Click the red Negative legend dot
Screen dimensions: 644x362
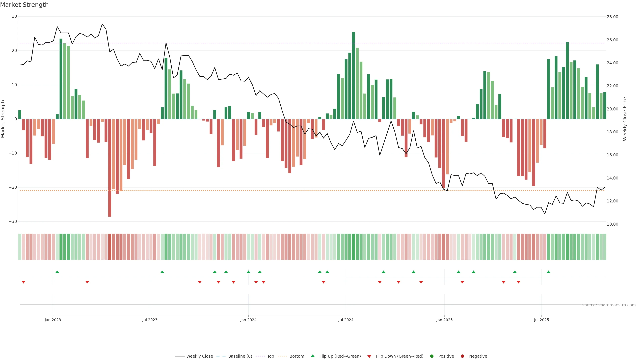point(462,356)
